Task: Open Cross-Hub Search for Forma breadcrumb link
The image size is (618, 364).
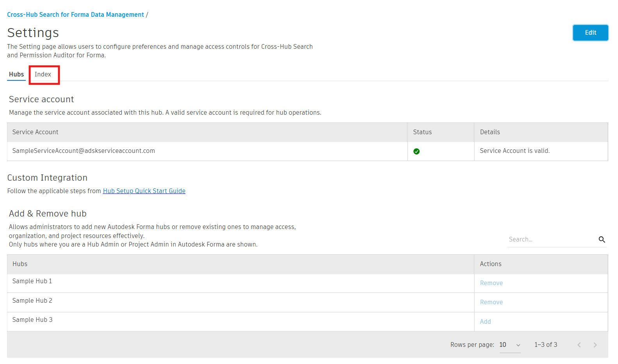Action: (75, 15)
